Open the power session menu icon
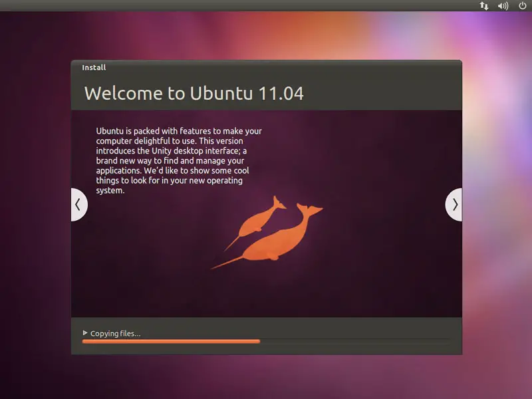The image size is (532, 399). click(x=523, y=5)
